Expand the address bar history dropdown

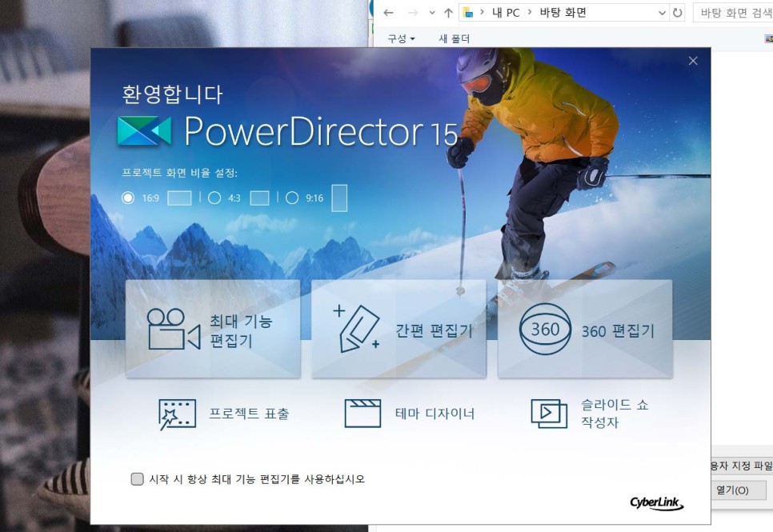tap(663, 12)
